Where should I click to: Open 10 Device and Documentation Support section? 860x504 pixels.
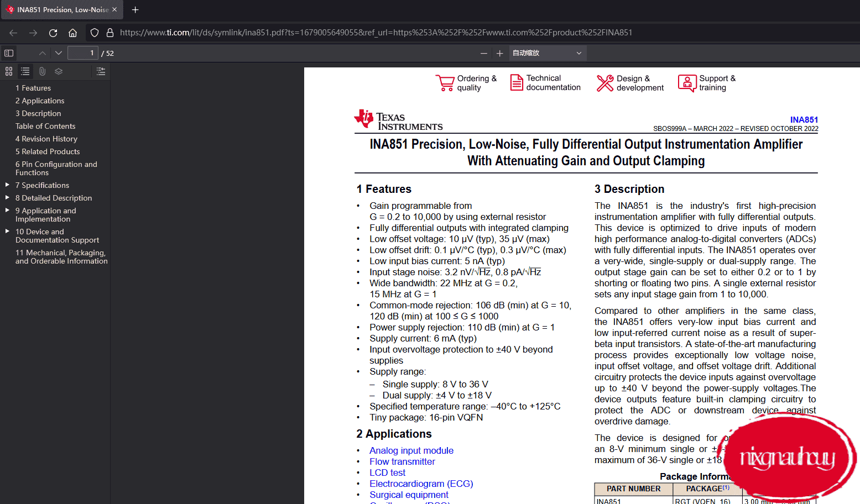pyautogui.click(x=58, y=236)
